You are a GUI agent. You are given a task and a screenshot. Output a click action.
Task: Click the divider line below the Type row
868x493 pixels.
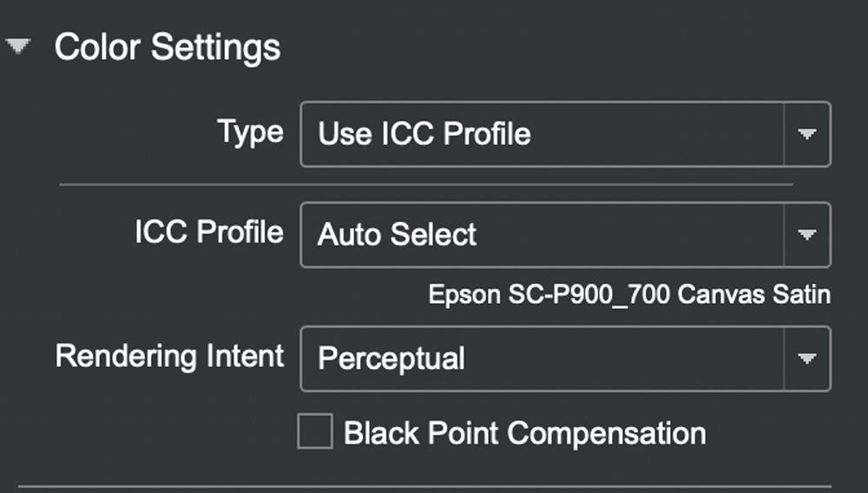click(425, 184)
